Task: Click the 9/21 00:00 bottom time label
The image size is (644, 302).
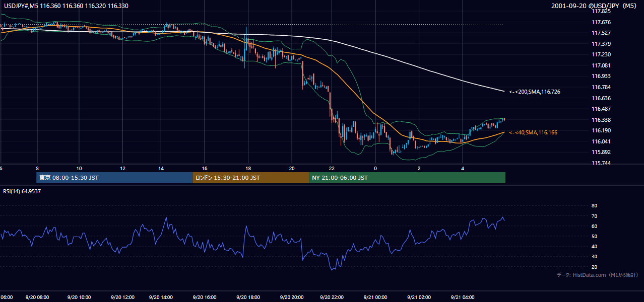Action: (375, 297)
